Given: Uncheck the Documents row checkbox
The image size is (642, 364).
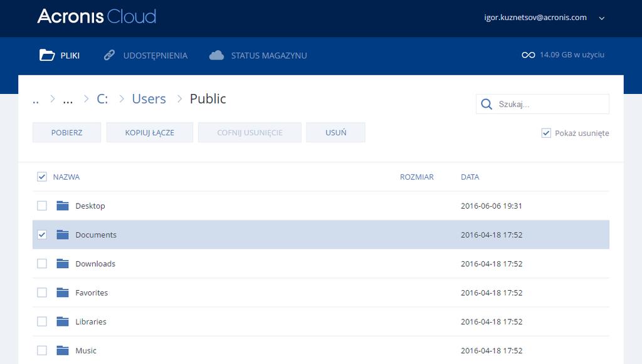Looking at the screenshot, I should coord(42,234).
